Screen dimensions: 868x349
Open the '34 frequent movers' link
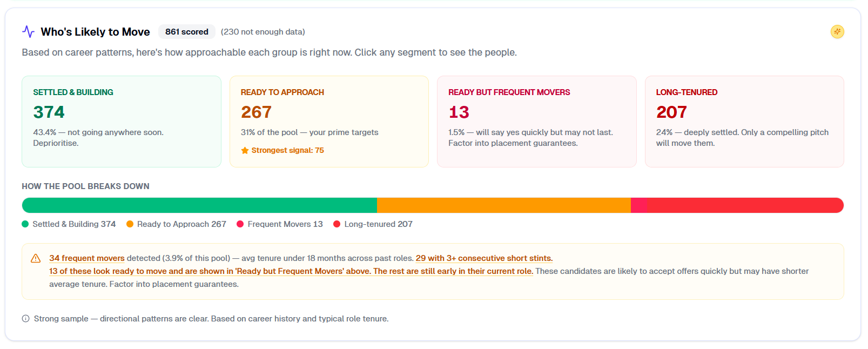(x=86, y=258)
